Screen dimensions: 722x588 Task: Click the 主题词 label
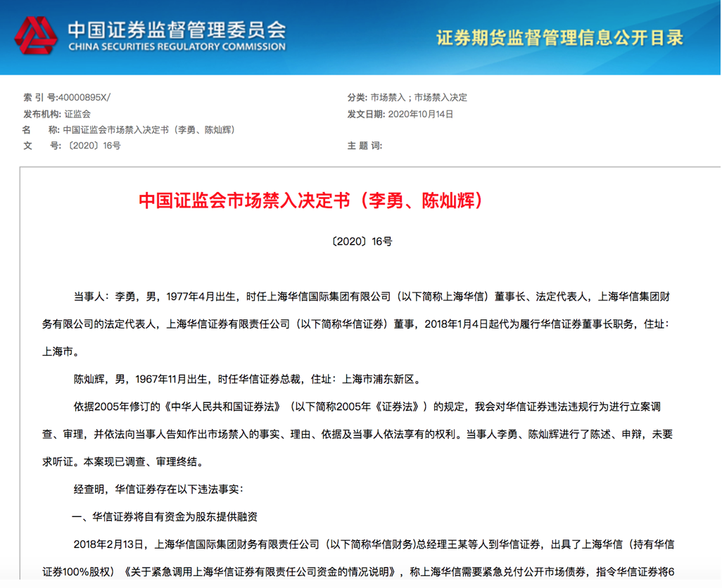point(365,146)
